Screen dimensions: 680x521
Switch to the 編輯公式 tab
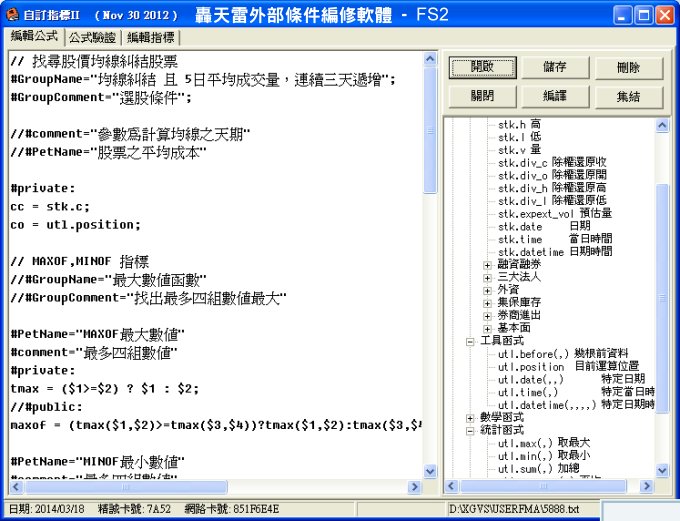point(34,36)
